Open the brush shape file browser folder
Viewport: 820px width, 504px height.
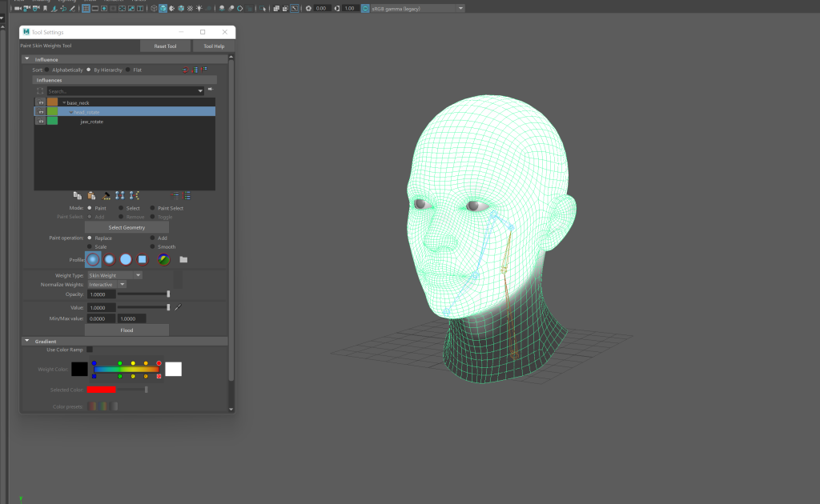(183, 259)
